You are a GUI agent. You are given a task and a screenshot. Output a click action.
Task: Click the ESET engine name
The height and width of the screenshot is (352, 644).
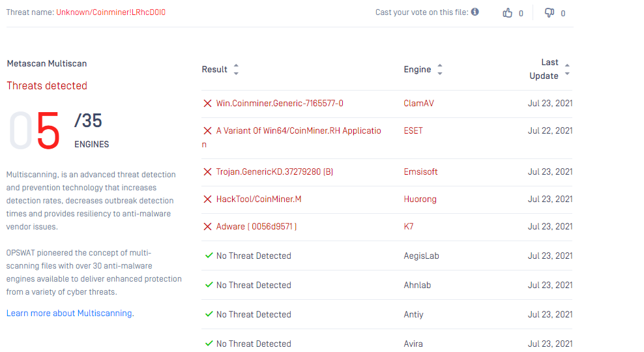pos(413,131)
